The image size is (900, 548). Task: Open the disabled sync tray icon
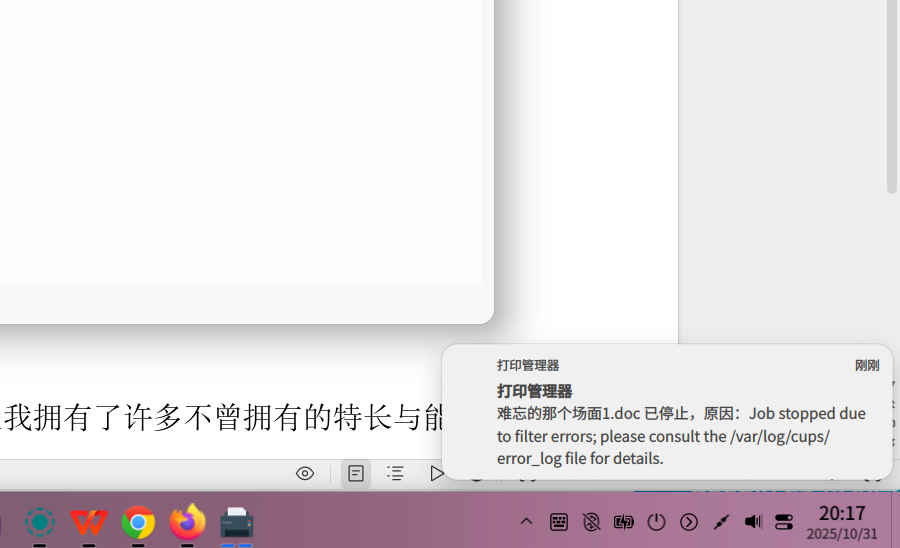[x=591, y=522]
